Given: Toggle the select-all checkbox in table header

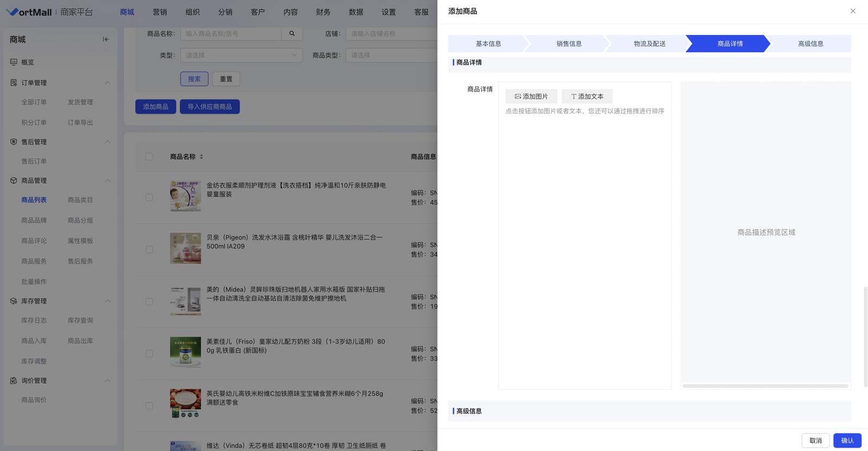Looking at the screenshot, I should pos(149,157).
